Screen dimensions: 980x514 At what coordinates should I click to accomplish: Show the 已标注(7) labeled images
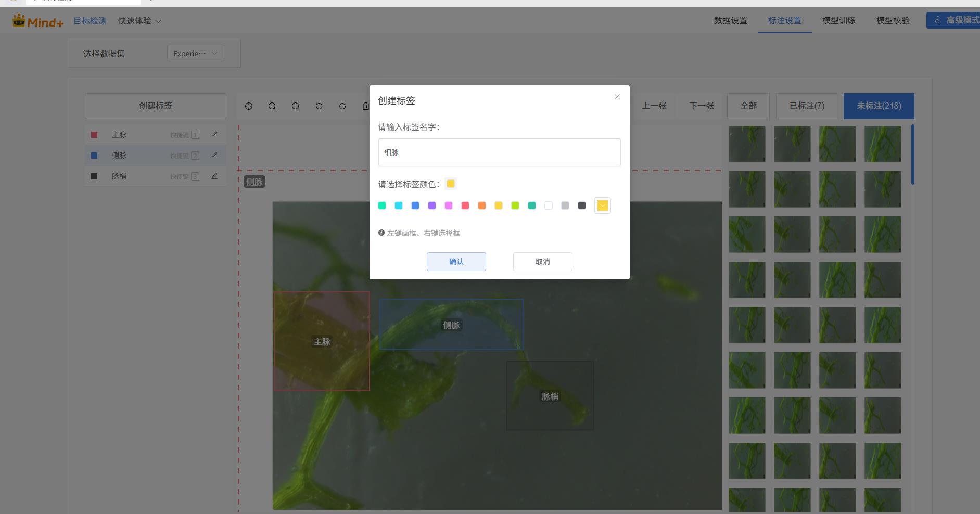806,106
